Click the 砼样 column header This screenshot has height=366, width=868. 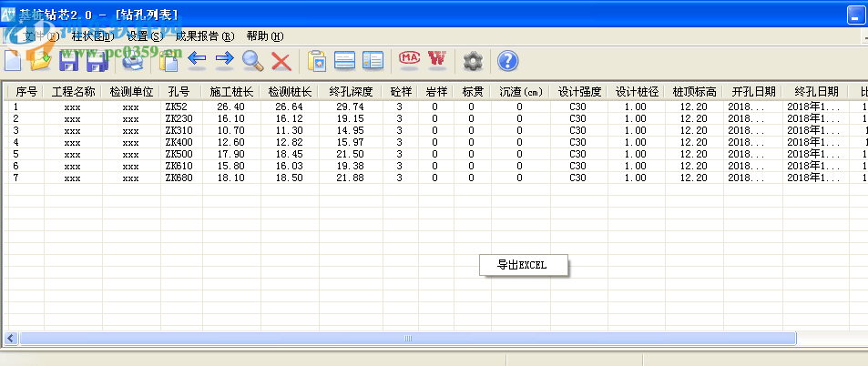click(x=400, y=92)
